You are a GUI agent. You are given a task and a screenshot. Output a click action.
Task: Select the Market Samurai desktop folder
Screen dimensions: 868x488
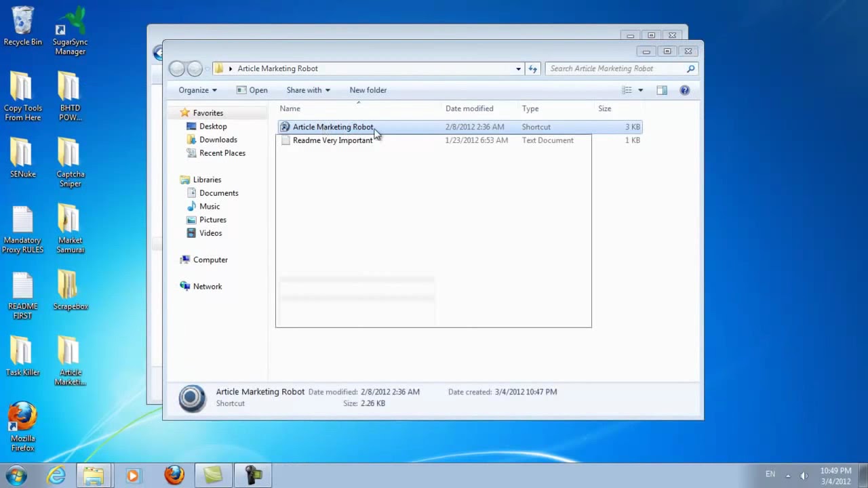[70, 230]
